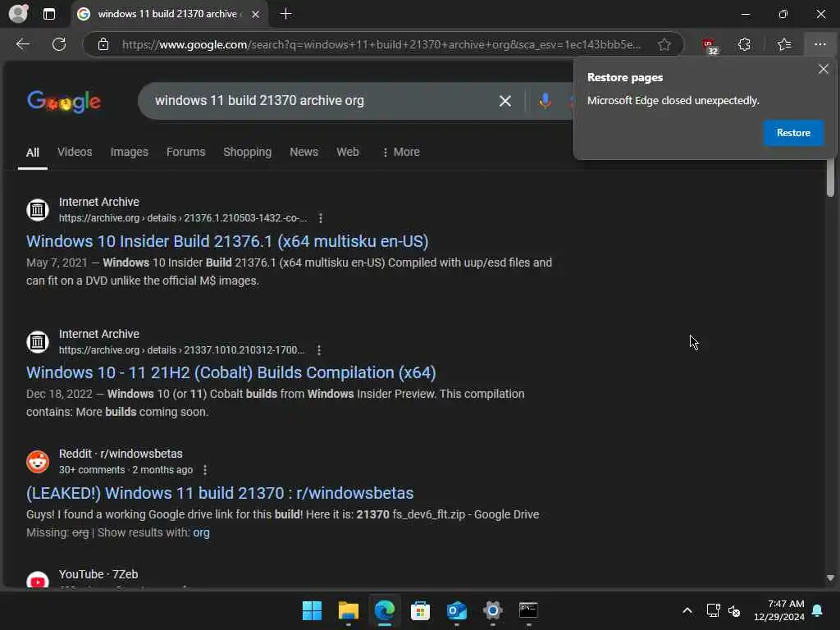Image resolution: width=840 pixels, height=630 pixels.
Task: Open Microsoft Store from taskbar
Action: [x=421, y=610]
